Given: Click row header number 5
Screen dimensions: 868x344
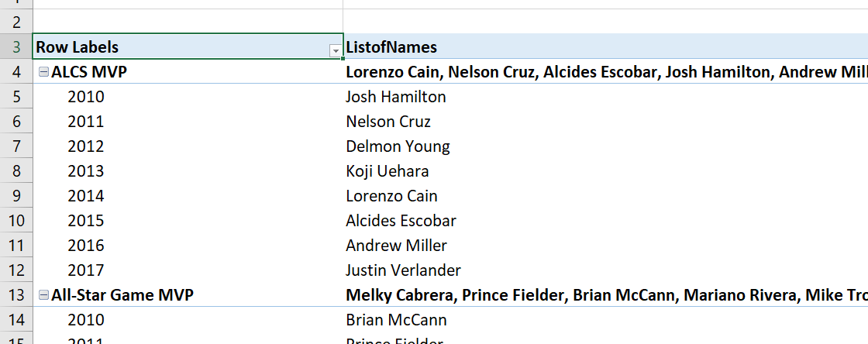Looking at the screenshot, I should (15, 97).
